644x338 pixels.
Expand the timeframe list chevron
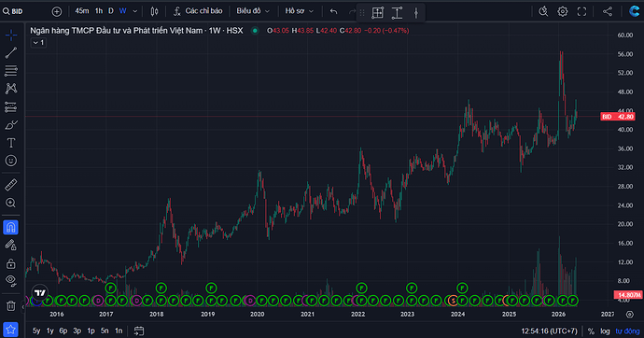click(x=134, y=11)
